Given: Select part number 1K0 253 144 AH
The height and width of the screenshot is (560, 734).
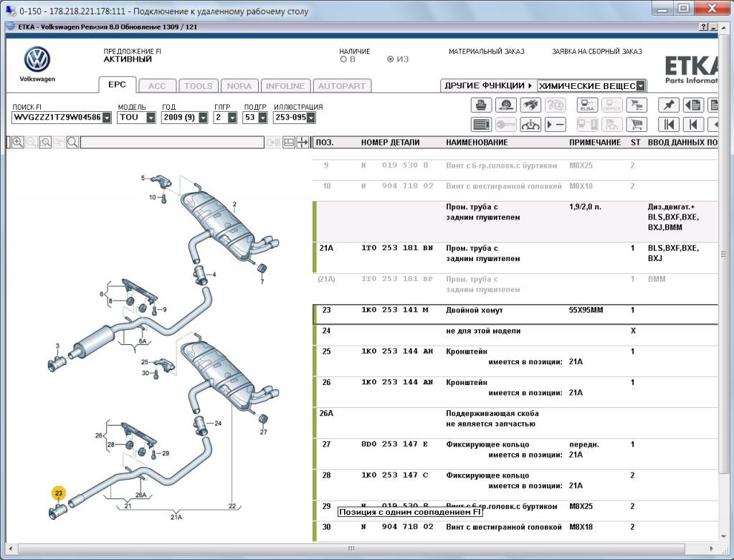Looking at the screenshot, I should (x=397, y=351).
